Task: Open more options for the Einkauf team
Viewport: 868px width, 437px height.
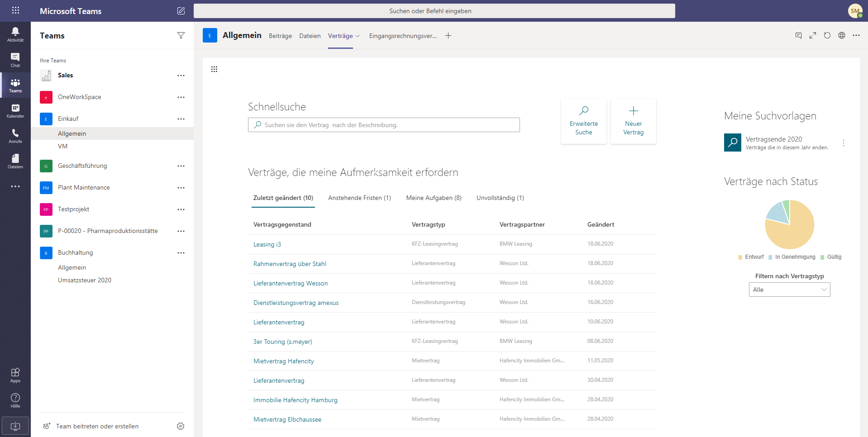Action: click(x=181, y=119)
